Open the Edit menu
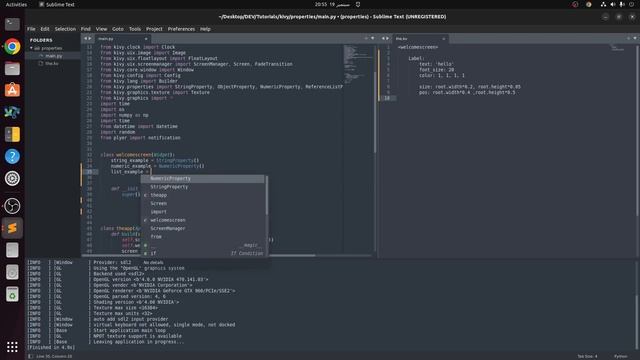Viewport: 640px width, 360px height. pos(45,29)
